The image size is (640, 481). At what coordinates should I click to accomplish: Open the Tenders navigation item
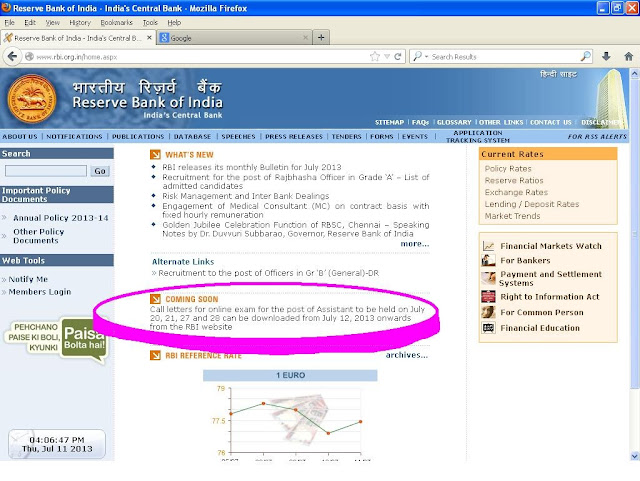click(x=347, y=136)
